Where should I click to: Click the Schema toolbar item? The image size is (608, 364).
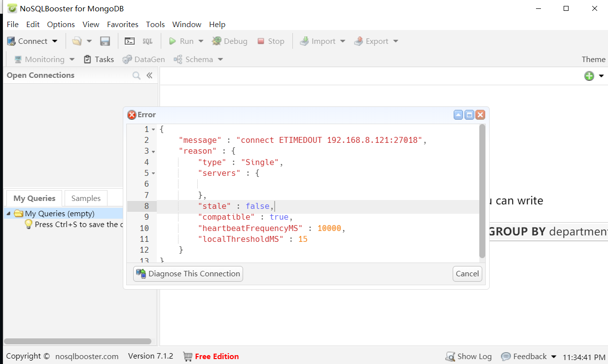(193, 59)
